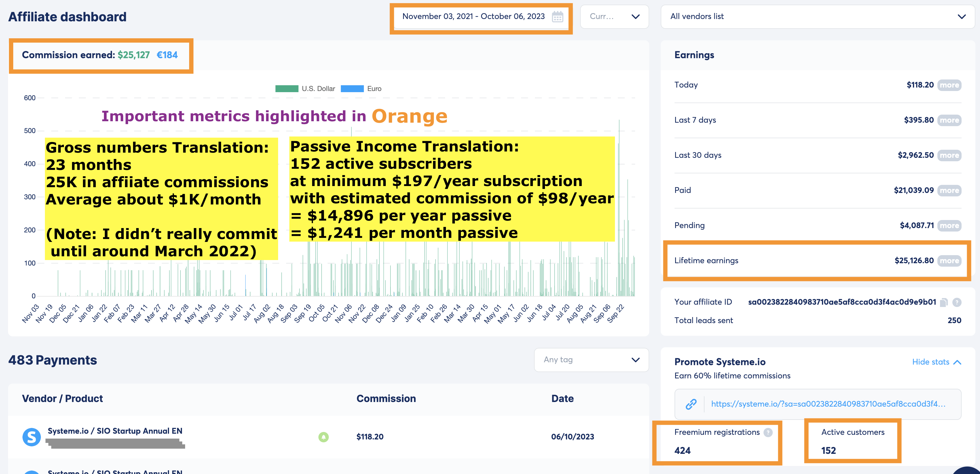Click the Date column header
980x474 pixels.
point(563,399)
